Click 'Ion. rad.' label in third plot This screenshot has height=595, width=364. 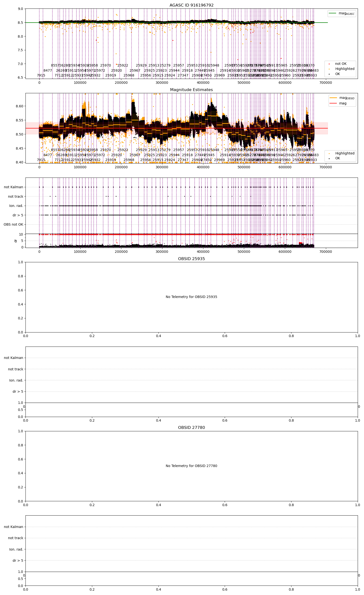[x=16, y=206]
